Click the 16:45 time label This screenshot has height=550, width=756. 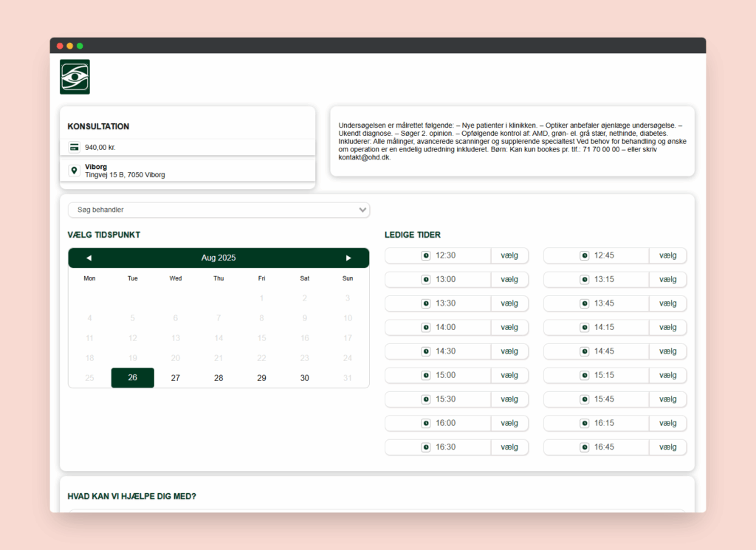[604, 447]
